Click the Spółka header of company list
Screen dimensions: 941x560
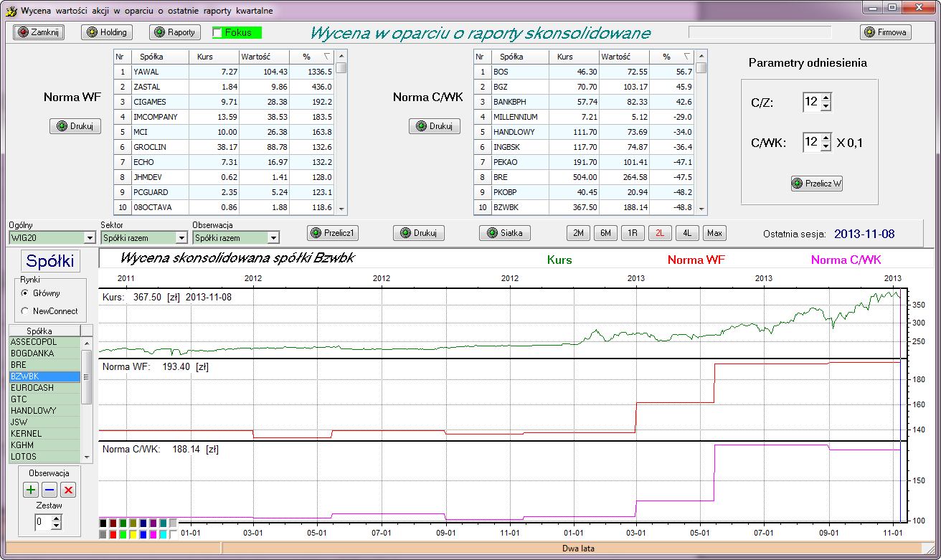44,331
